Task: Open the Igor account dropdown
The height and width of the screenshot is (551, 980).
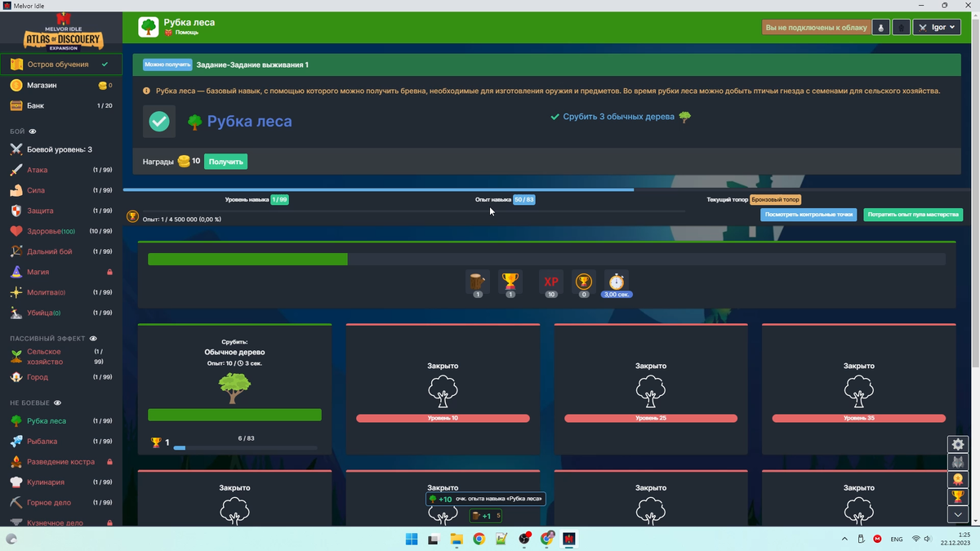Action: click(937, 27)
